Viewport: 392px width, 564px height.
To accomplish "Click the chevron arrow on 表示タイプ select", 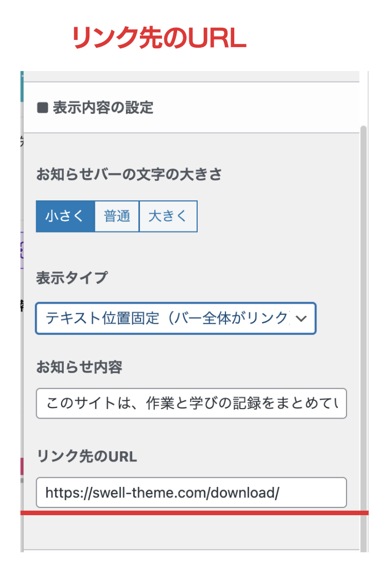I will point(301,318).
